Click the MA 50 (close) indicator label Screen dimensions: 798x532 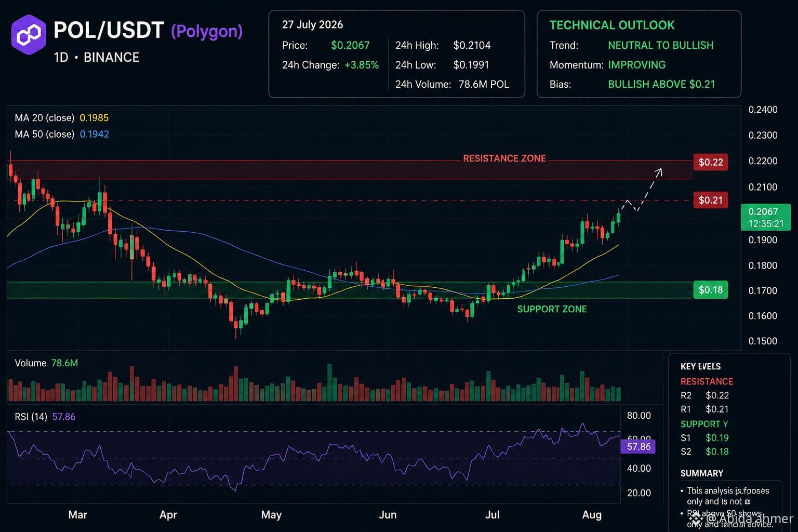click(45, 134)
